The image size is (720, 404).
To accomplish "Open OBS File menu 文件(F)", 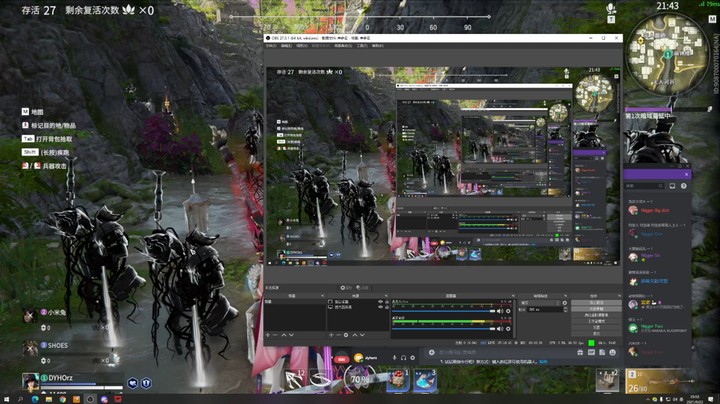I will (x=271, y=46).
